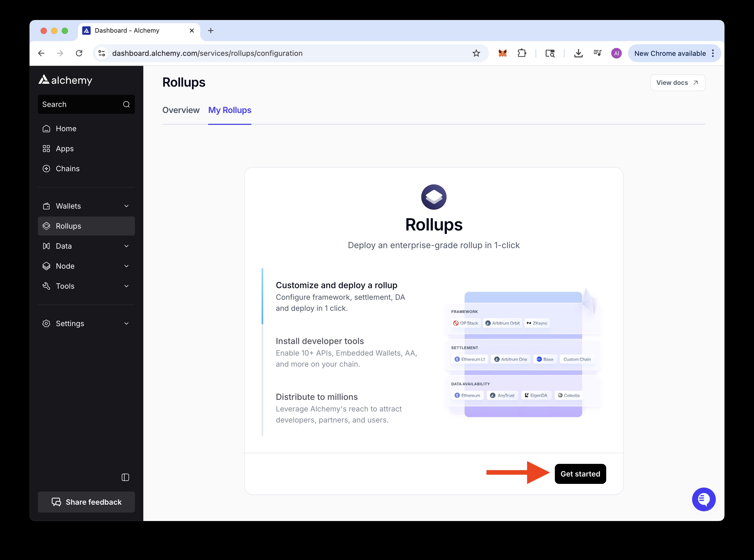Screen dimensions: 754x560
Task: Open the media controls icon
Action: 597,53
